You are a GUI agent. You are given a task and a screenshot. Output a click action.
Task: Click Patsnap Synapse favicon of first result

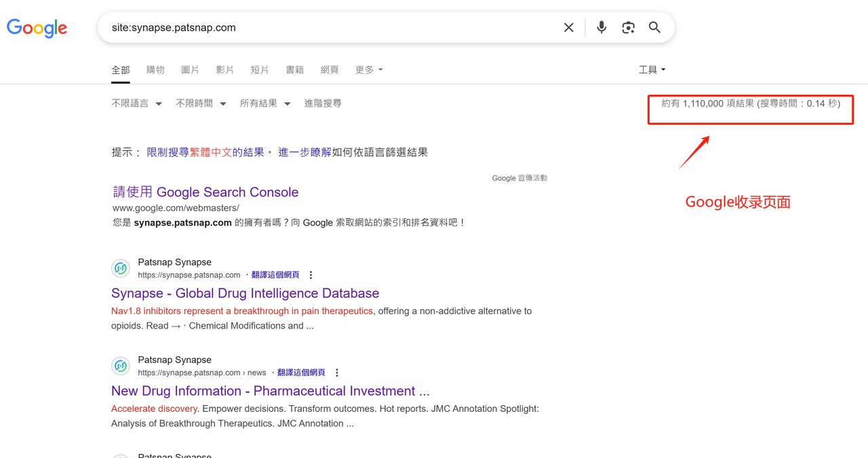(x=121, y=268)
